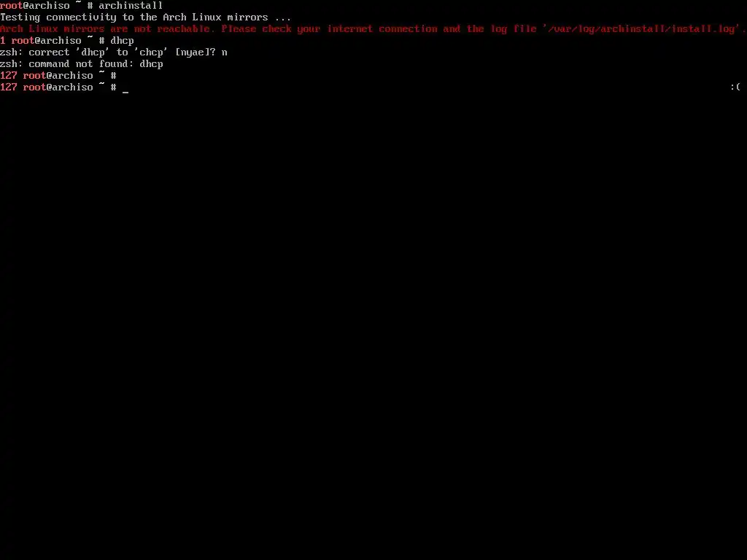The image size is (747, 560).
Task: Click the 'zsh: correct' text
Action: tap(35, 52)
